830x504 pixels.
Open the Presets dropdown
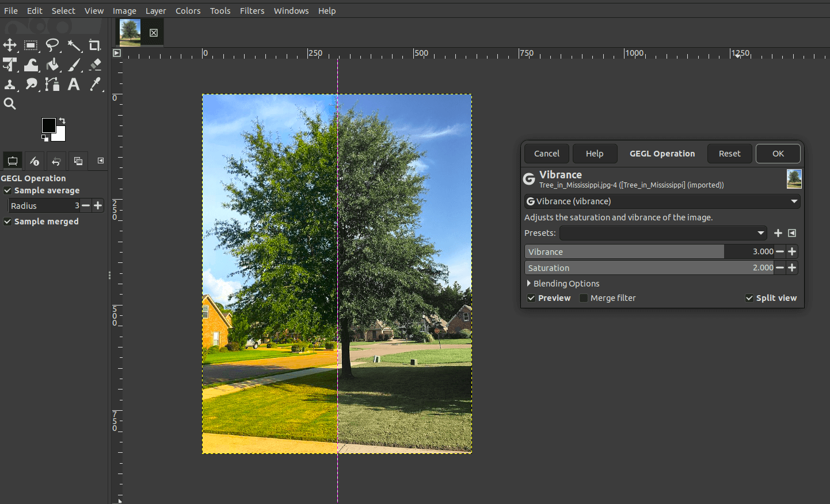tap(663, 233)
